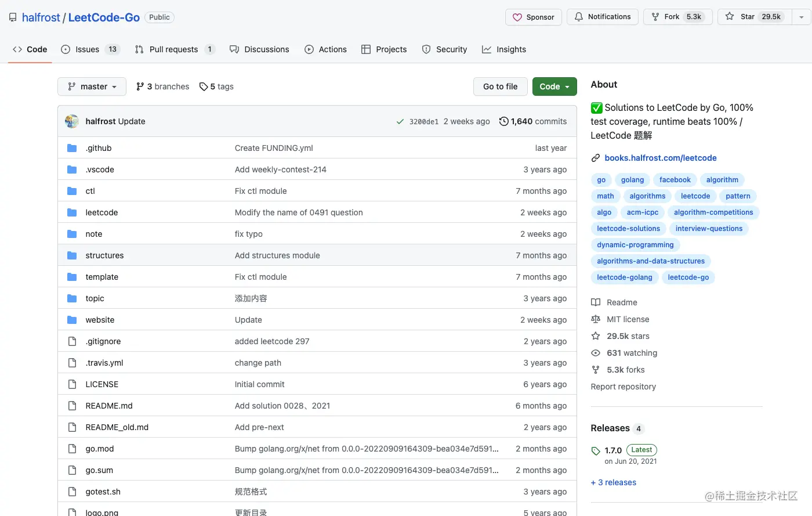Click the file icon for LICENSE
The width and height of the screenshot is (812, 516).
(72, 384)
